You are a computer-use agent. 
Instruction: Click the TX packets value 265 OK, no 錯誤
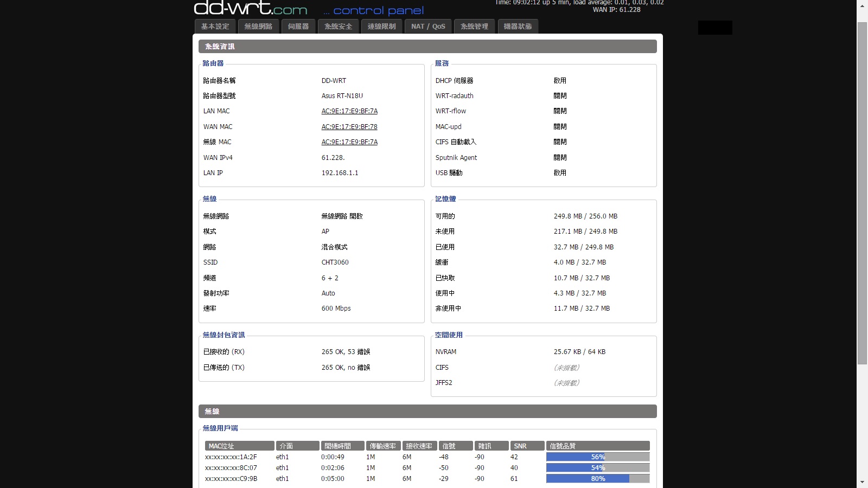coord(346,368)
